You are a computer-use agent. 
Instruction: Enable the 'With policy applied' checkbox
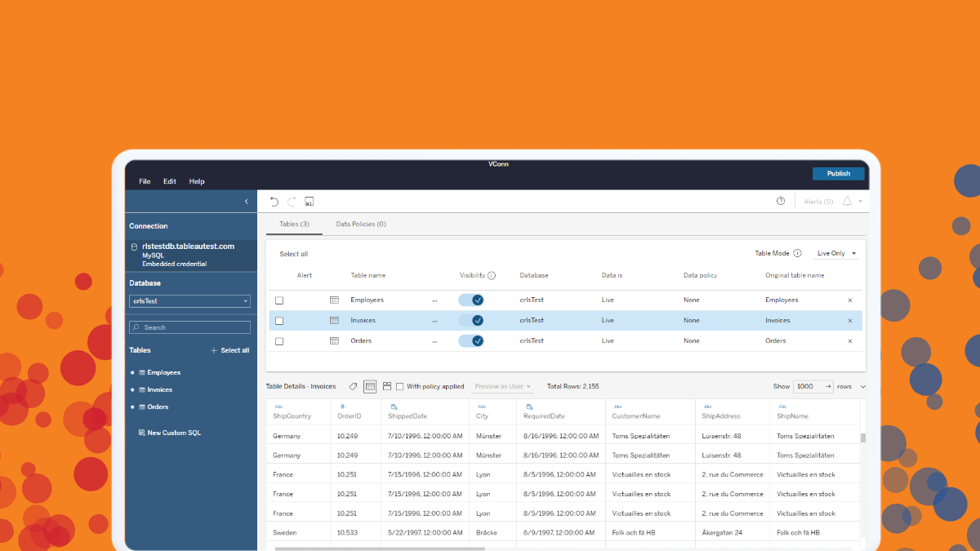399,386
